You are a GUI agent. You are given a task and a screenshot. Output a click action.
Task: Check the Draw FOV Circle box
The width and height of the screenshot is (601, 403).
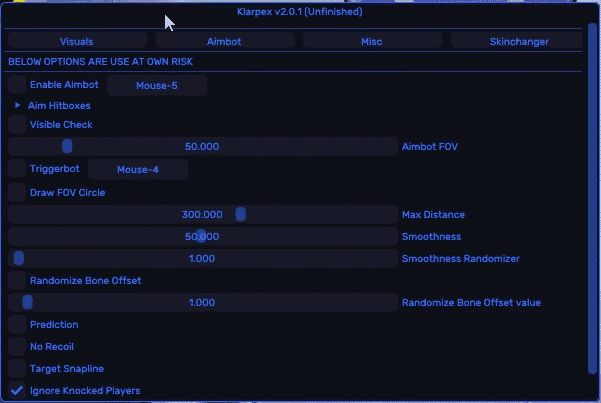[x=17, y=192]
